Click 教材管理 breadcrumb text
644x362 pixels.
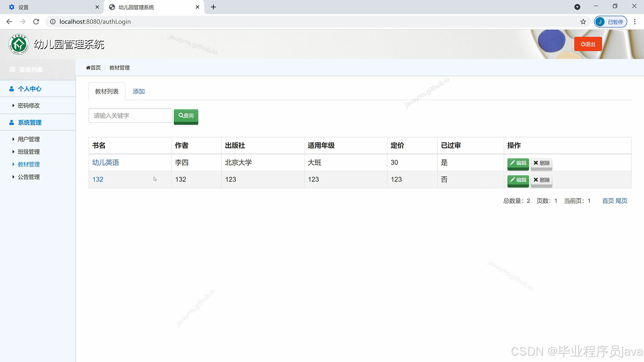click(119, 68)
